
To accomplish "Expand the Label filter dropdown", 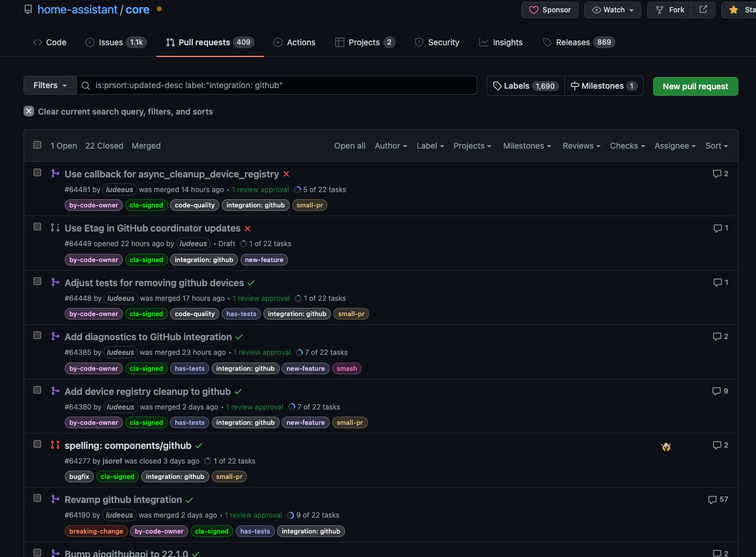I will (430, 146).
